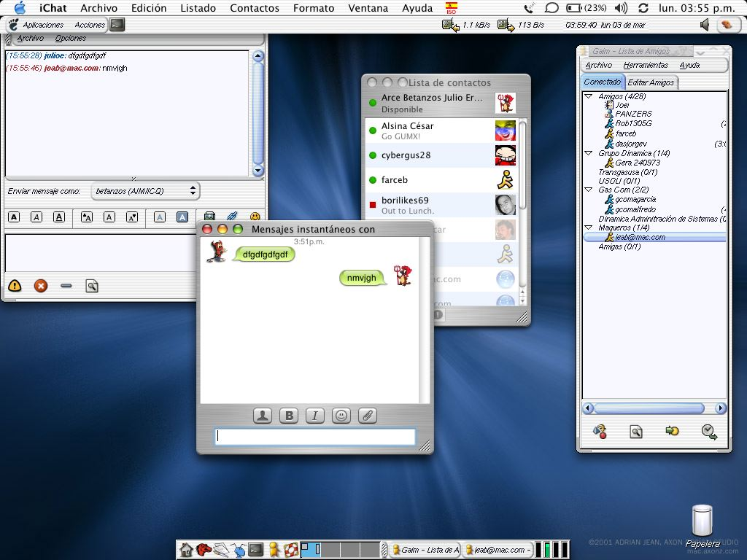Insert an image in the Gaim chat
Viewport: 747px width, 560px height.
point(209,217)
